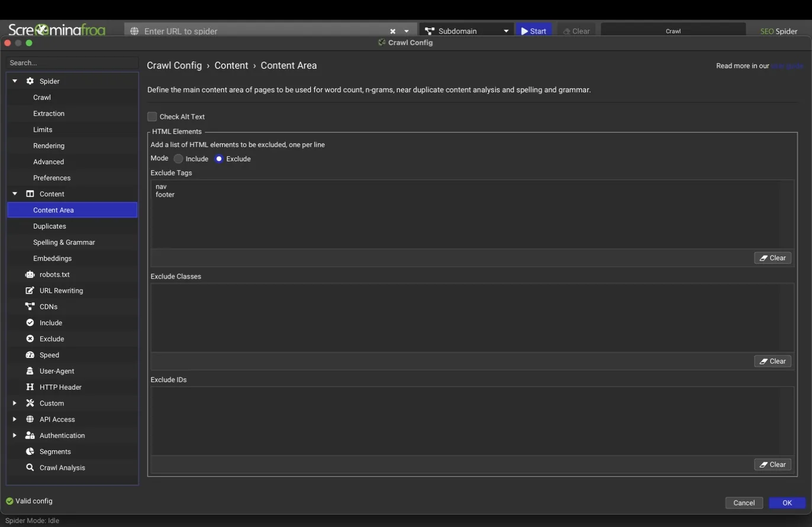Click the Include checkmark icon

[x=30, y=322]
